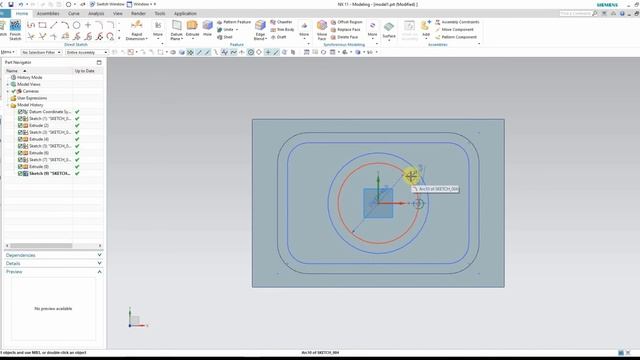Select History Mode in Part Navigator
This screenshot has height=360, width=640.
29,77
